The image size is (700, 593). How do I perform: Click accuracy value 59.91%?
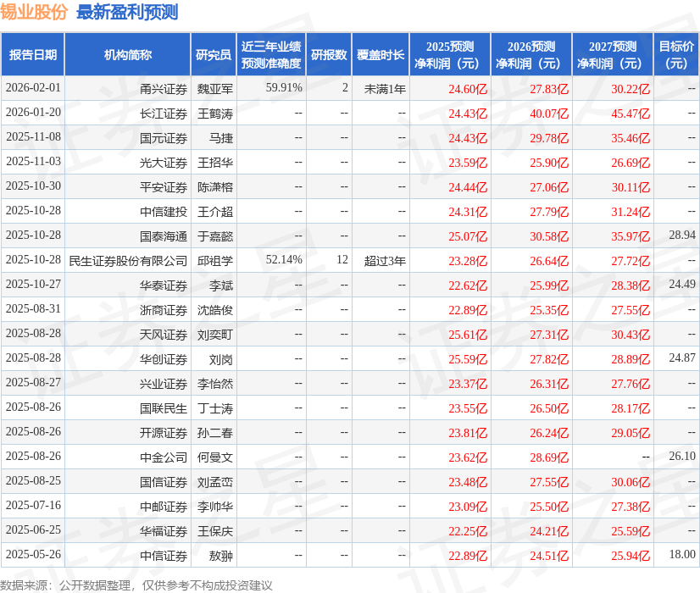[x=284, y=88]
